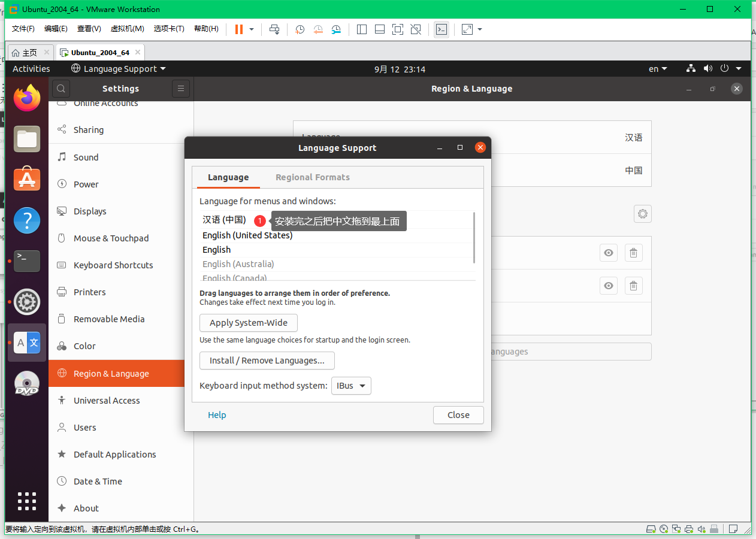756x539 pixels.
Task: Select 汉语 (中国) in language list
Action: pos(224,220)
